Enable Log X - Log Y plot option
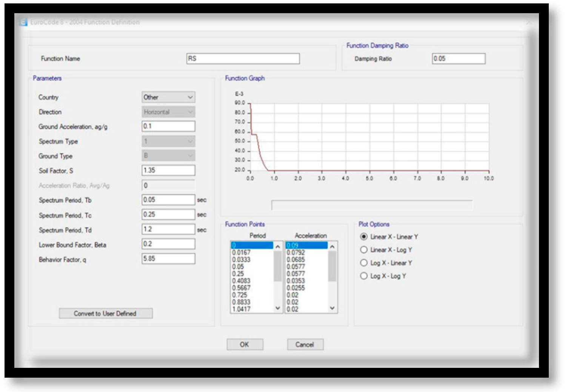Viewport: 565px width, 392px height. [x=364, y=276]
